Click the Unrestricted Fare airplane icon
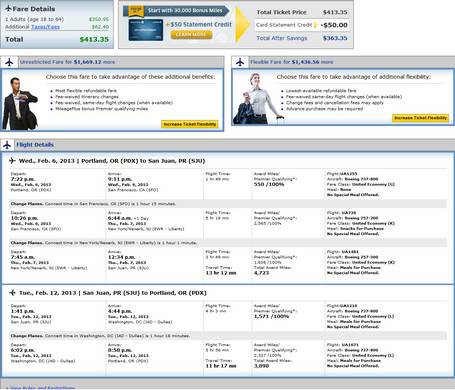This screenshot has height=390, width=455. [x=9, y=62]
